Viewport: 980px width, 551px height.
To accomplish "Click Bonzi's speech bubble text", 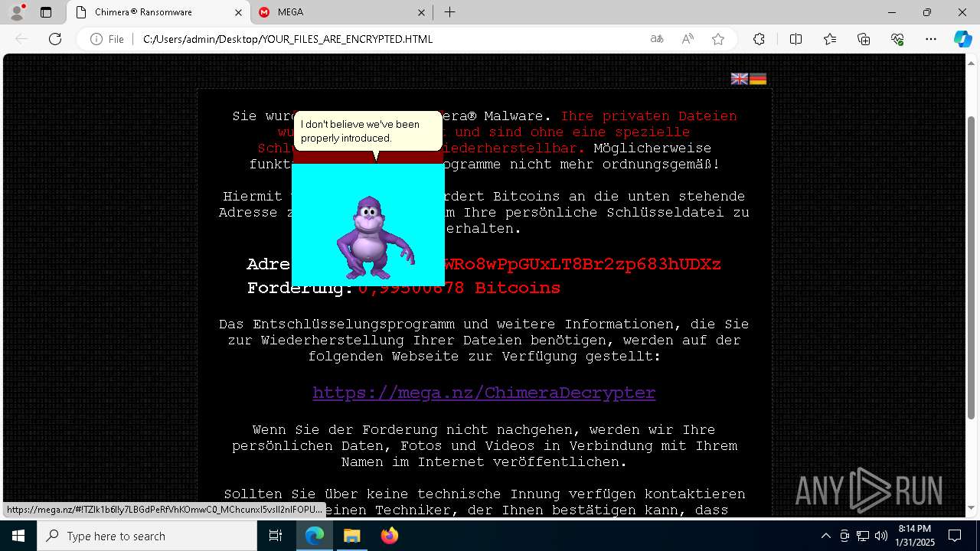I will (x=360, y=131).
